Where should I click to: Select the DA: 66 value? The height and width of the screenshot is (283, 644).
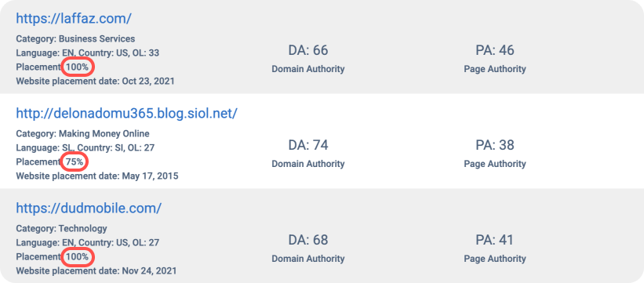[308, 50]
